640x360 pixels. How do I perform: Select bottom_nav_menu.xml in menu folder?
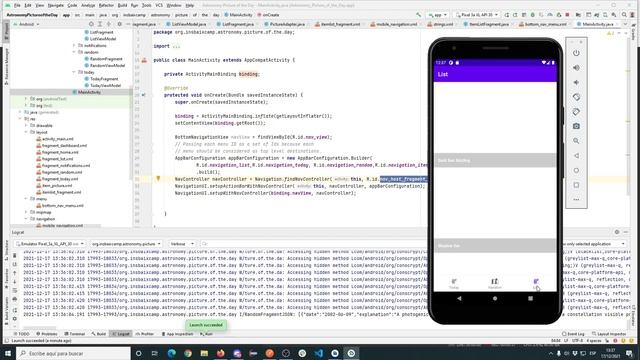click(62, 205)
